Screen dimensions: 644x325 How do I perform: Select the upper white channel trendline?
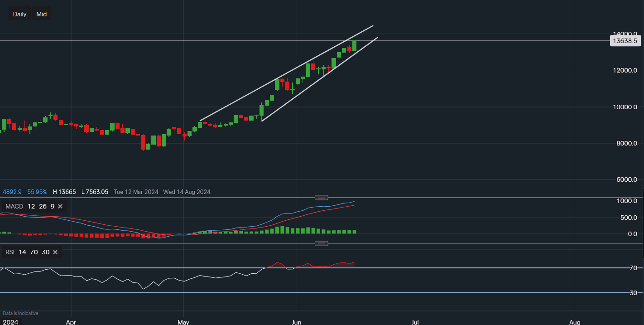(x=285, y=74)
